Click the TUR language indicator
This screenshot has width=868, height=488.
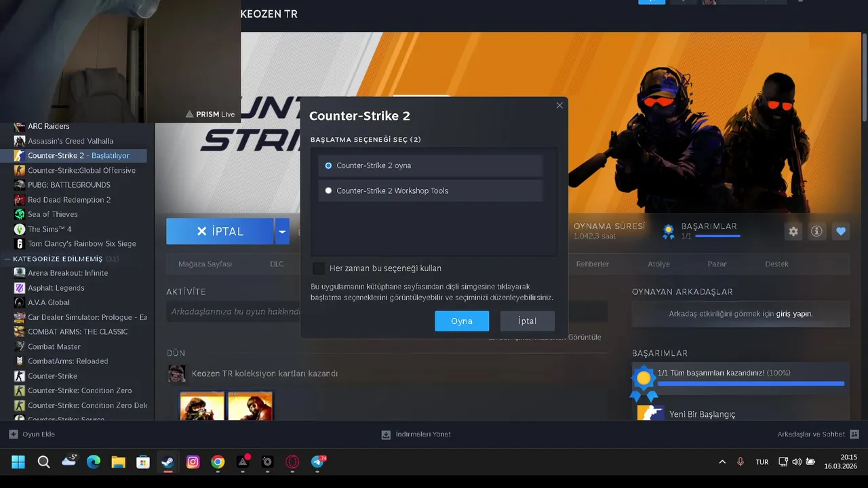[762, 462]
